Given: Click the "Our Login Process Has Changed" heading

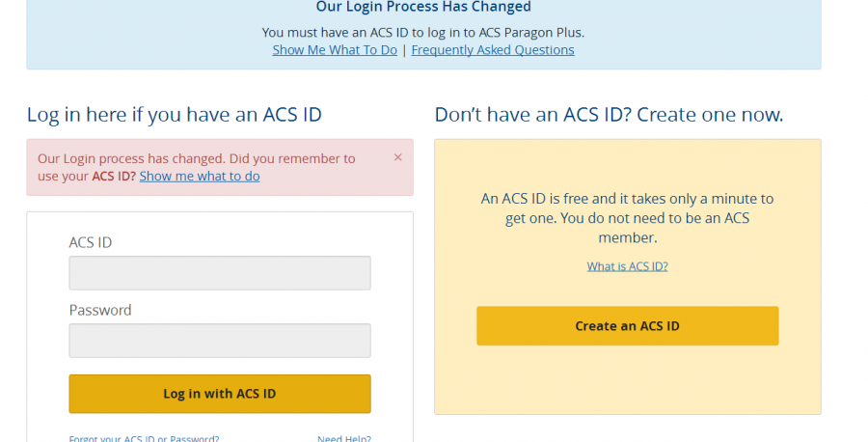Looking at the screenshot, I should click(x=423, y=8).
